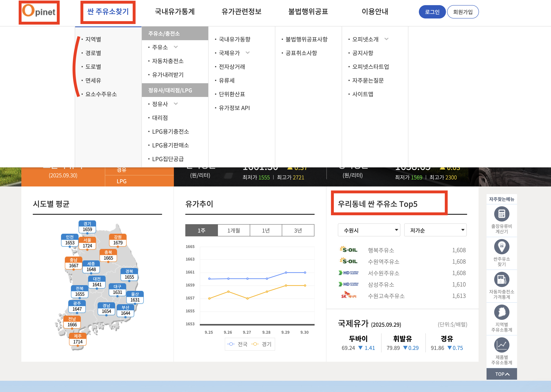The width and height of the screenshot is (551, 392).
Task: Open 자동차충전소 가격통계 sidebar icon
Action: (501, 279)
